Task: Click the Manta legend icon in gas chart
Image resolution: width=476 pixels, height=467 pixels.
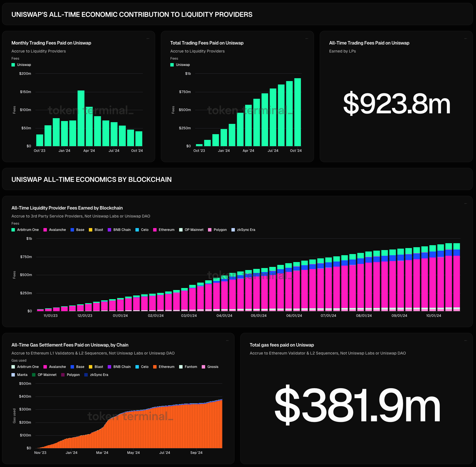Action: point(13,375)
